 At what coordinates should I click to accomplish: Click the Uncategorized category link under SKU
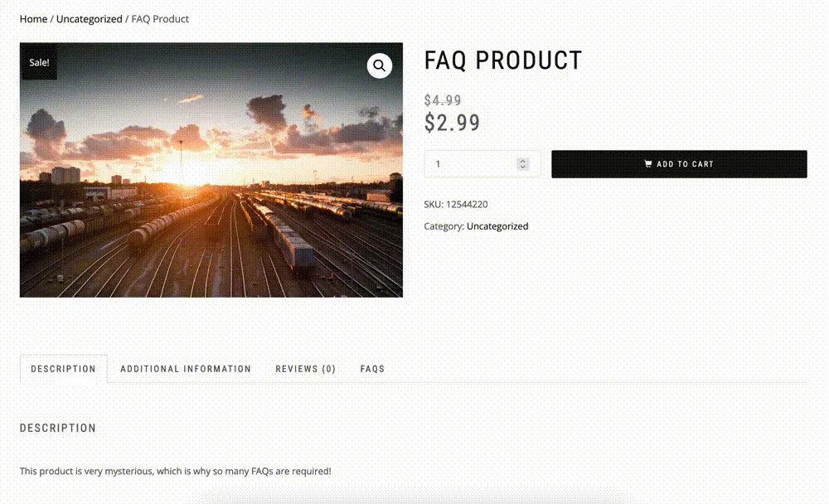click(497, 225)
